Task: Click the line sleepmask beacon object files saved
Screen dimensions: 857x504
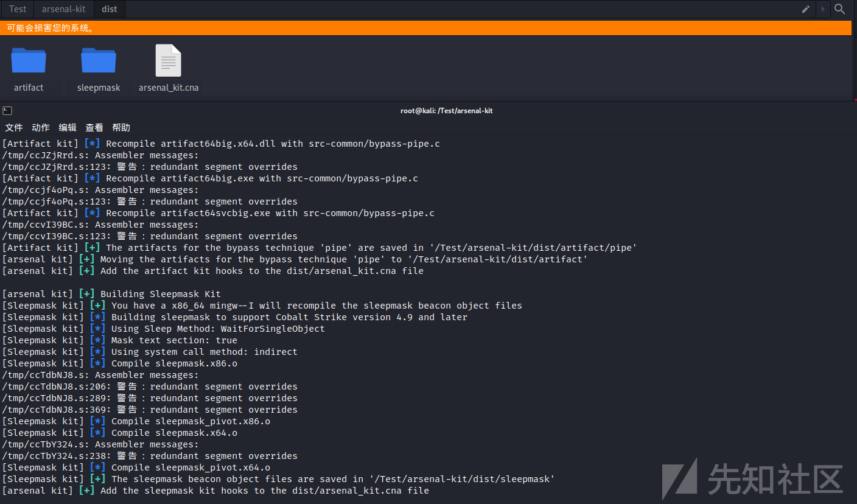Action: pos(279,479)
